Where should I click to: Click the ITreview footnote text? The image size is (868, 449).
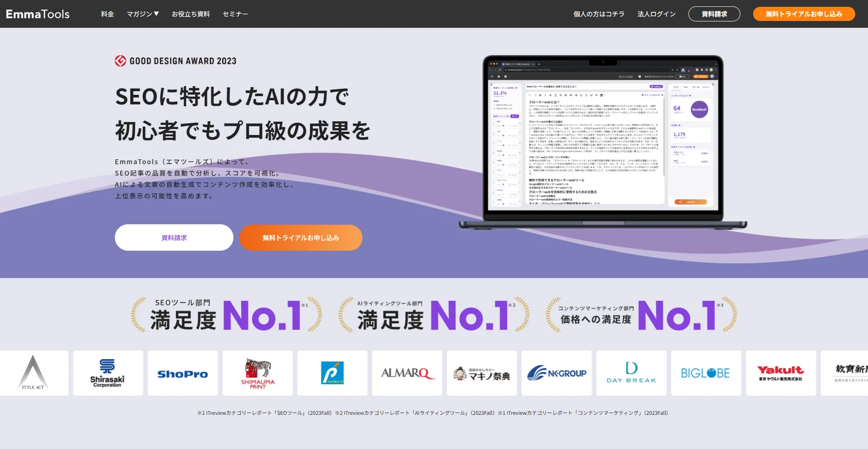[432, 413]
